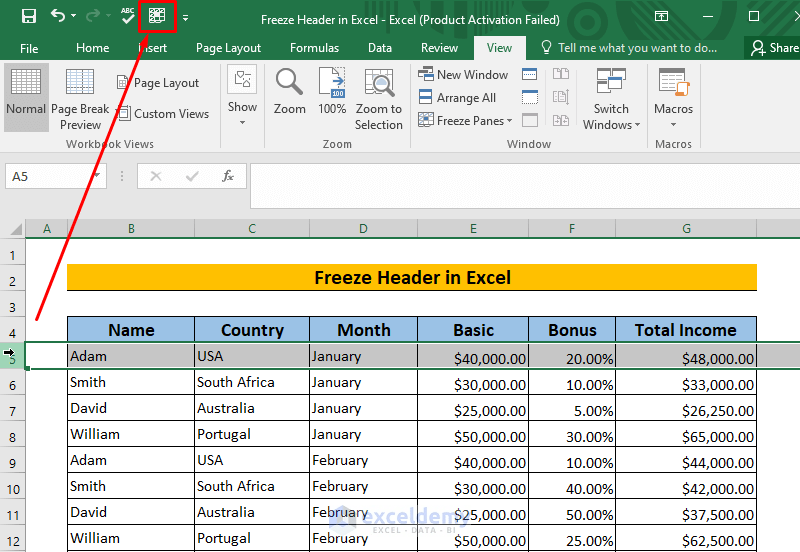800x552 pixels.
Task: Go to the Data tab
Action: click(380, 48)
